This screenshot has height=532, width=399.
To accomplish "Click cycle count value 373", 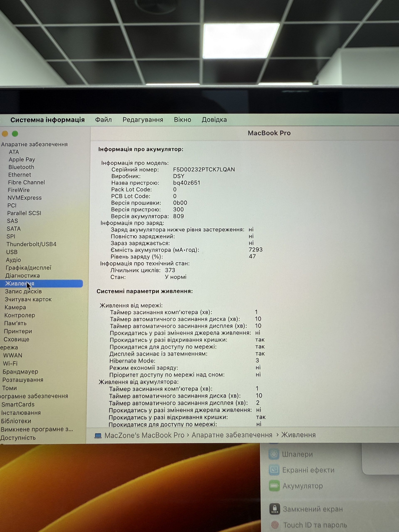I will (170, 270).
